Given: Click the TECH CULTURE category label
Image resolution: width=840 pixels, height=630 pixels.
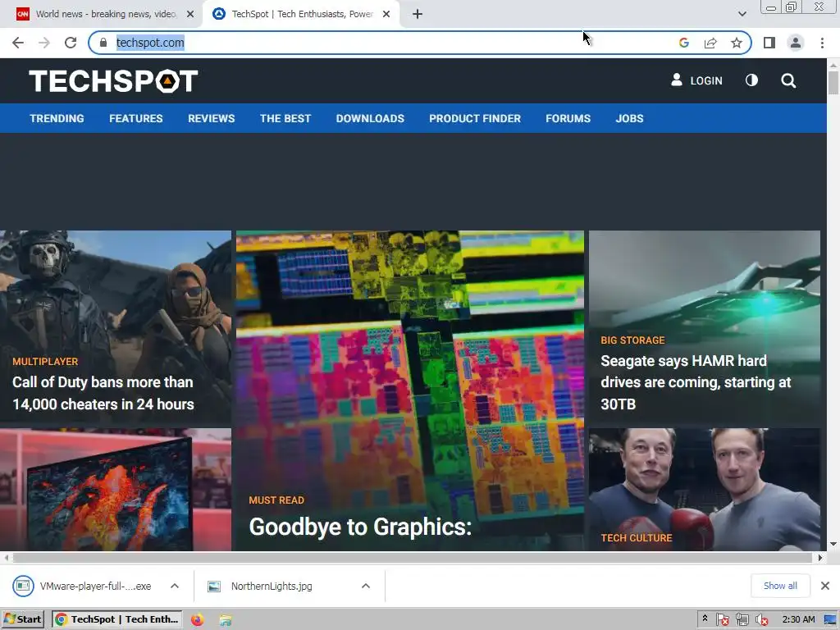Looking at the screenshot, I should pyautogui.click(x=637, y=538).
